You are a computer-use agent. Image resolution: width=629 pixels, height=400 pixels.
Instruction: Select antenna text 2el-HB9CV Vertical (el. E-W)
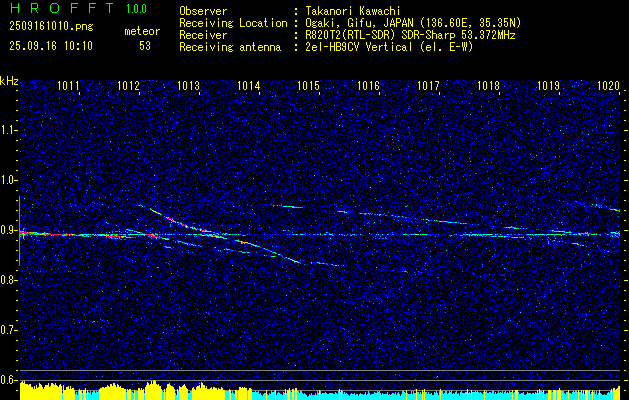(389, 47)
